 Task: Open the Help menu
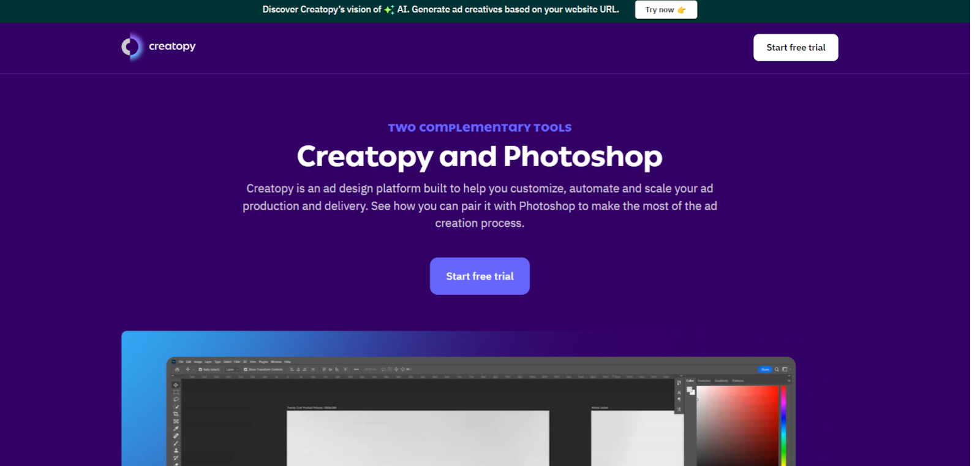[x=287, y=362]
